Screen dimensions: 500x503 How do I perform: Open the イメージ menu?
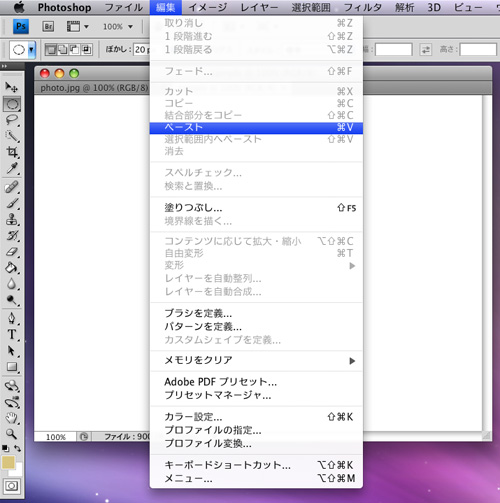[208, 7]
